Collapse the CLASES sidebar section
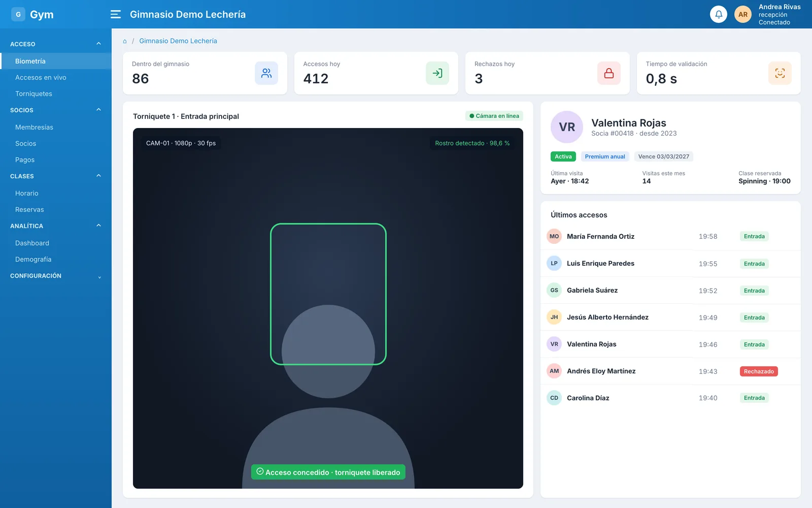 56,176
